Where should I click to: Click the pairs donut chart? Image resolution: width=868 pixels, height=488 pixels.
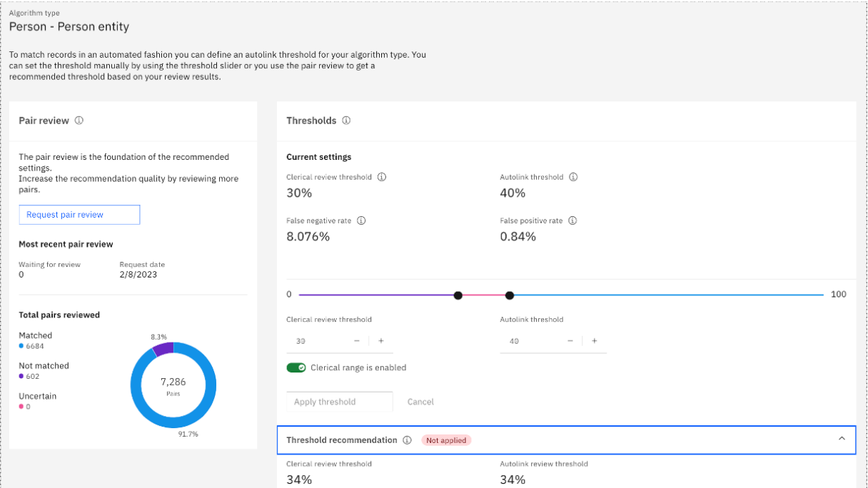[173, 385]
